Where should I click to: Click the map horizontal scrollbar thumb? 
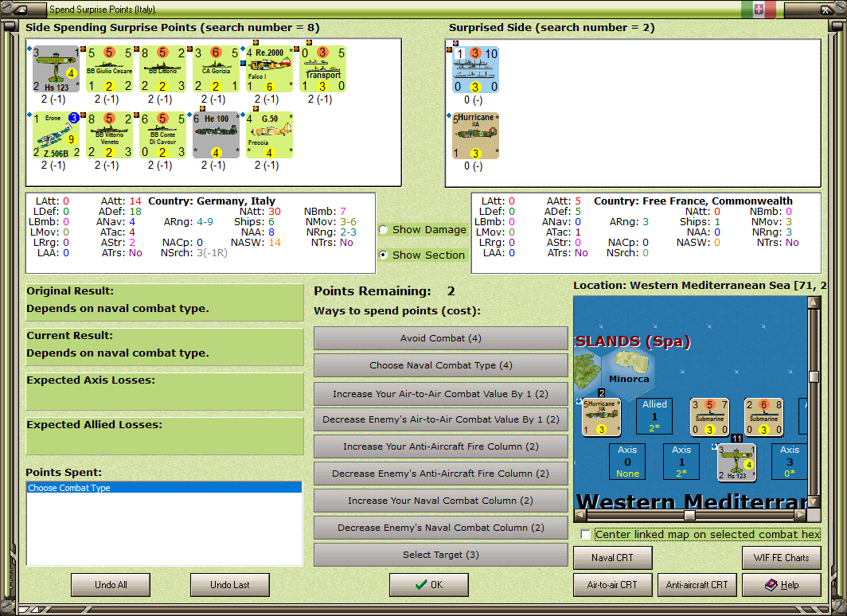coord(689,515)
